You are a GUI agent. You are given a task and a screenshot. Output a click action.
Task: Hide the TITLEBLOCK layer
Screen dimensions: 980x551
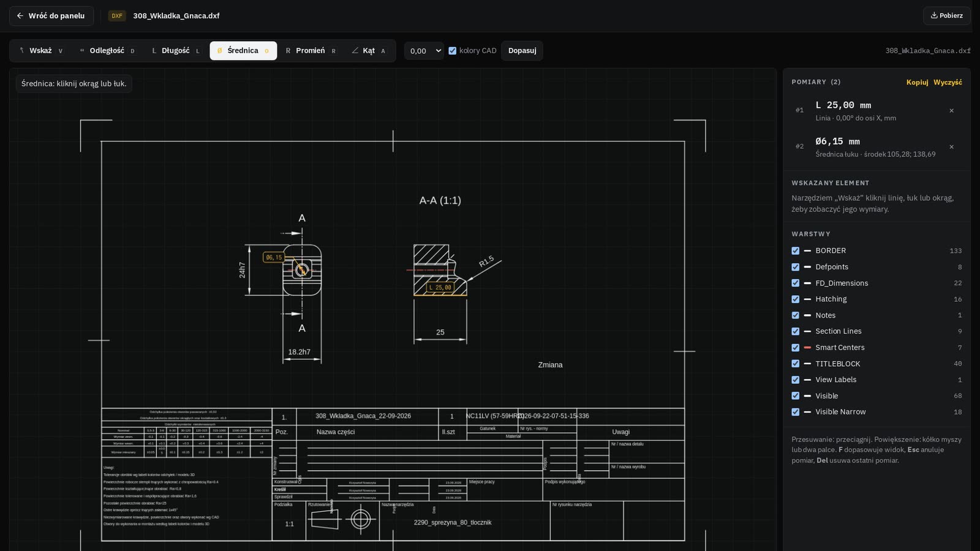tap(796, 364)
